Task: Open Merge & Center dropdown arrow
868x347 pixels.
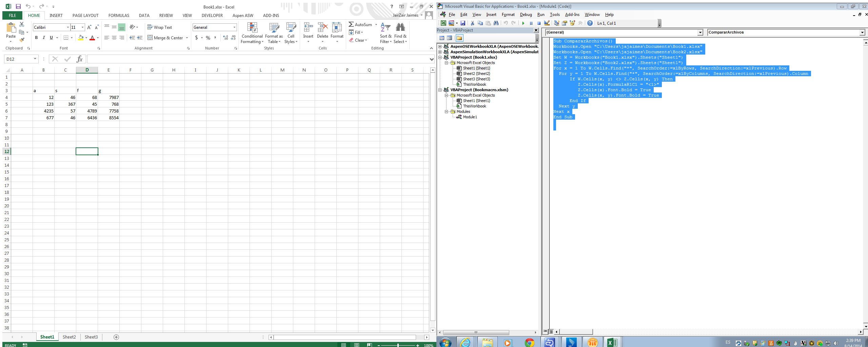Action: [x=187, y=38]
